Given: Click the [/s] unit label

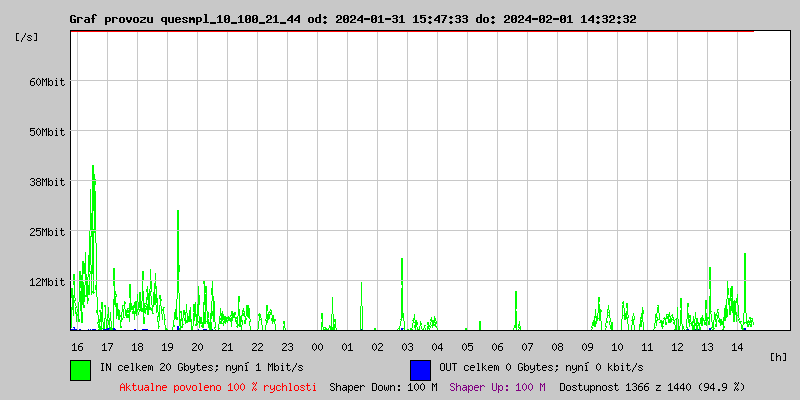Looking at the screenshot, I should point(27,37).
